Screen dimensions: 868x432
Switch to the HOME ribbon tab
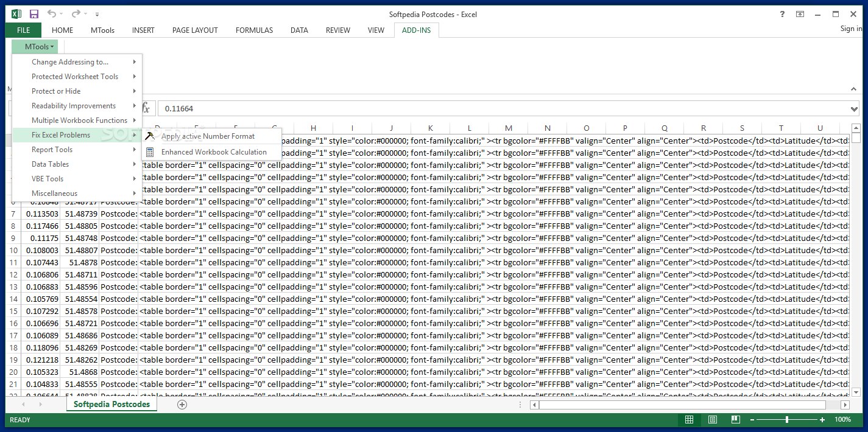[62, 30]
